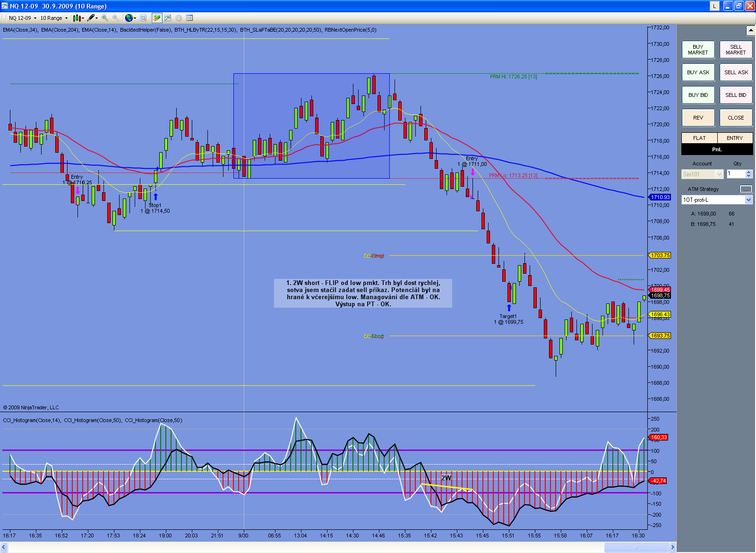Collapse the chart trader panel arrow
This screenshot has height=553, width=756.
point(750,31)
